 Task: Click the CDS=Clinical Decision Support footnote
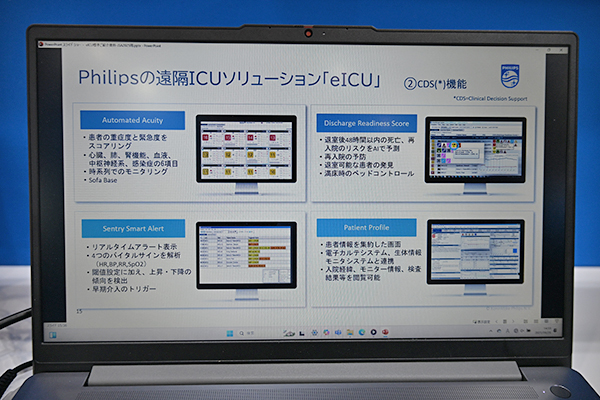[x=491, y=97]
